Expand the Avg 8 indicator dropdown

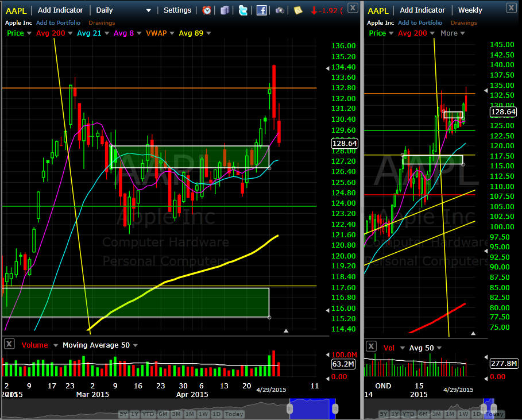139,33
